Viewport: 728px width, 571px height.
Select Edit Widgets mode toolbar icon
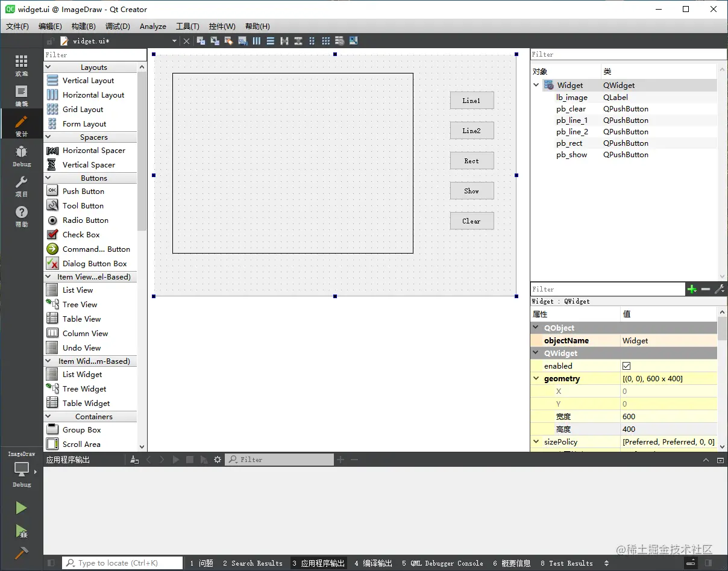(x=201, y=41)
